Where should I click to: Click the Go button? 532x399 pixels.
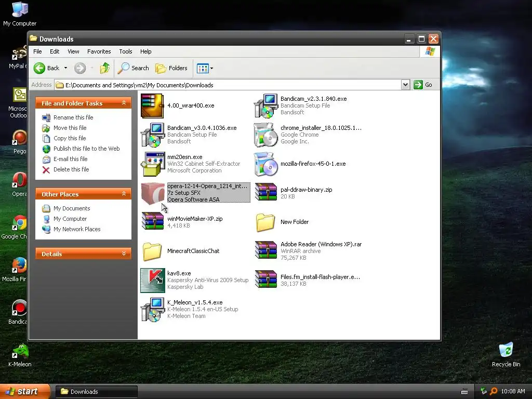pos(423,85)
